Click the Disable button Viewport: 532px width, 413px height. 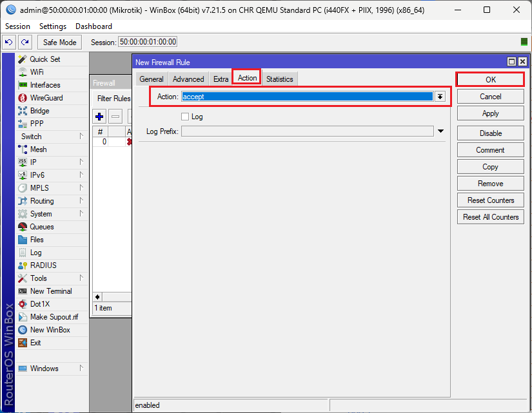coord(491,133)
